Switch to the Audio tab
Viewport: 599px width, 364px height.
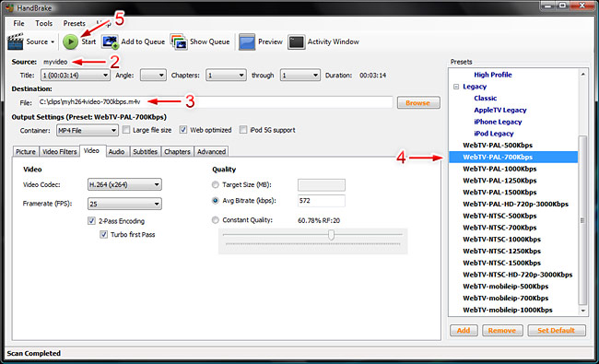[116, 152]
